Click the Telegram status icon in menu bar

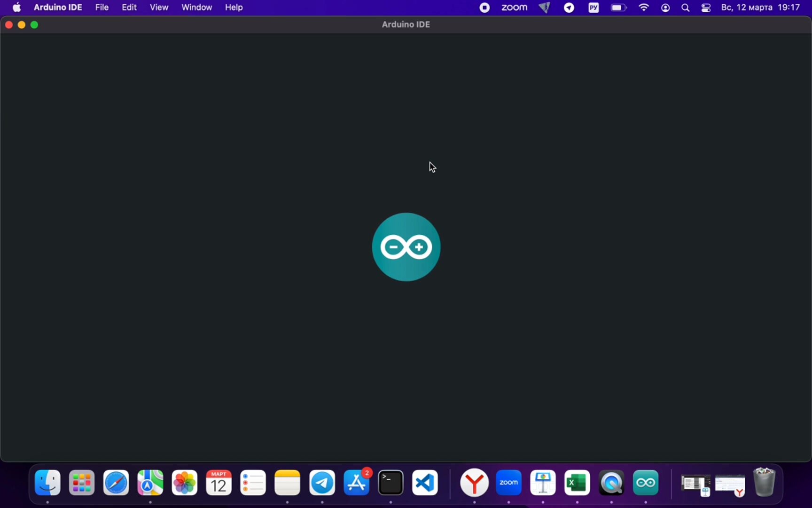(569, 8)
